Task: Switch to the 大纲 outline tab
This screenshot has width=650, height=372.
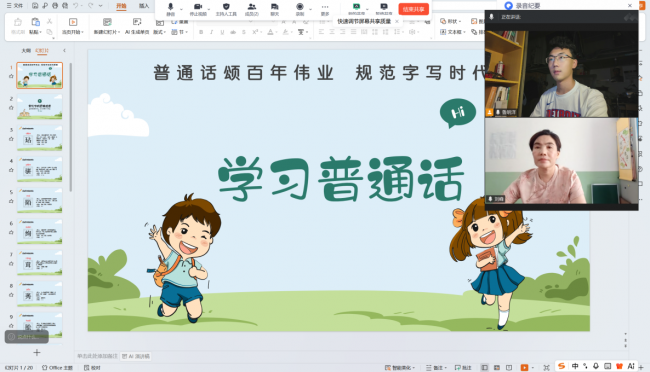Action: click(x=26, y=51)
